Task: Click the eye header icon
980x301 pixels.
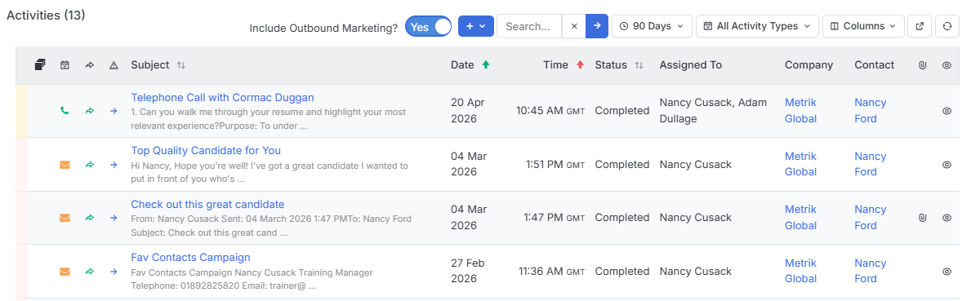Action: (x=947, y=65)
